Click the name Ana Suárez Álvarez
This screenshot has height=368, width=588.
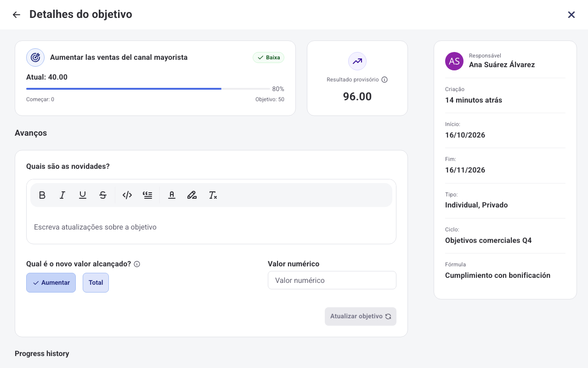(502, 65)
